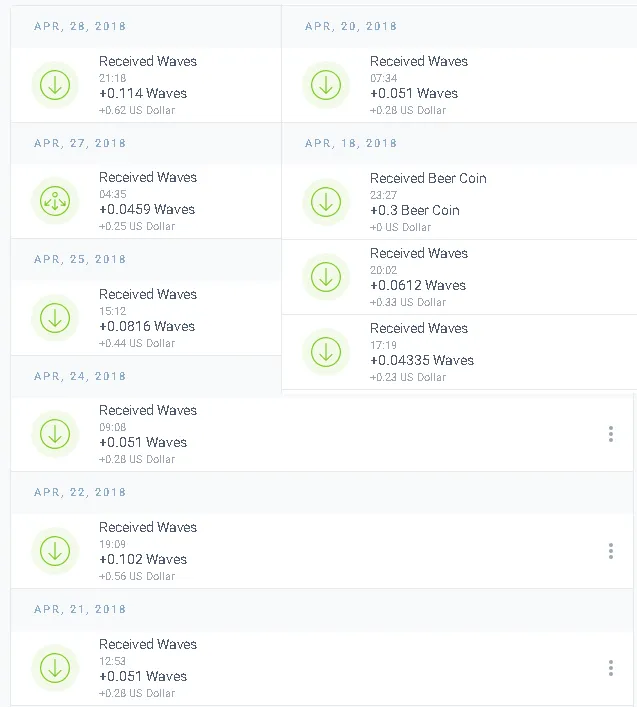The height and width of the screenshot is (707, 637).
Task: Click receive icon for 12:53 +0.051 Waves transaction
Action: 55,668
